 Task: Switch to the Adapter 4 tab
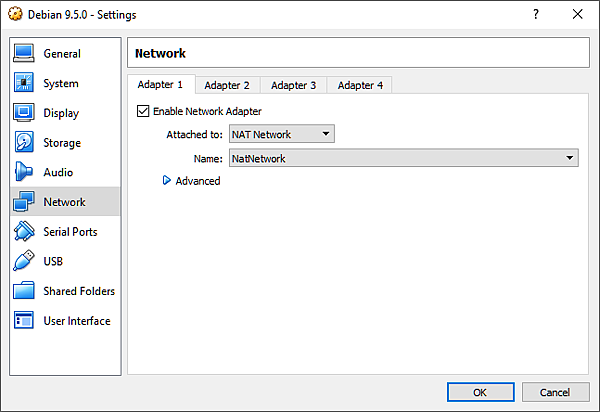pyautogui.click(x=360, y=85)
